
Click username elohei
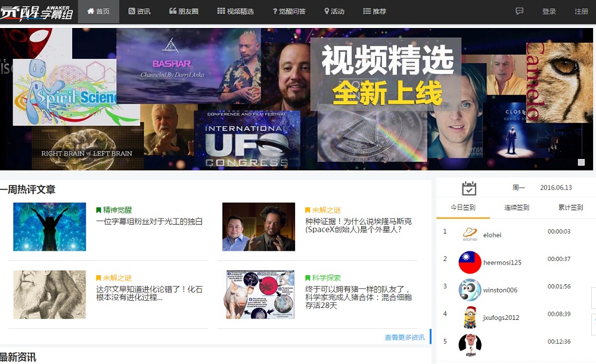point(492,235)
